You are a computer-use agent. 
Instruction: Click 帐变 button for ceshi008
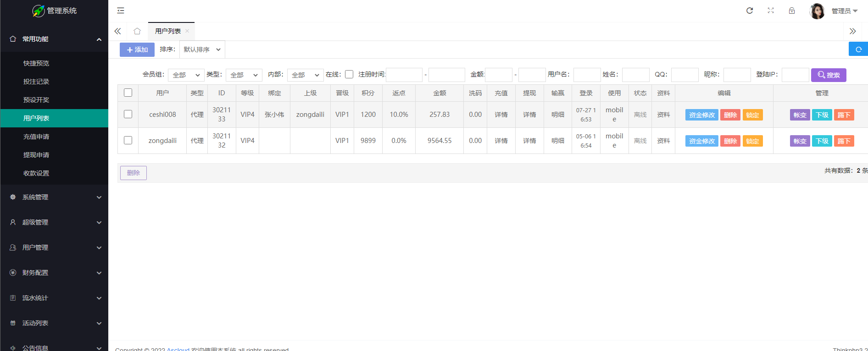(x=800, y=115)
